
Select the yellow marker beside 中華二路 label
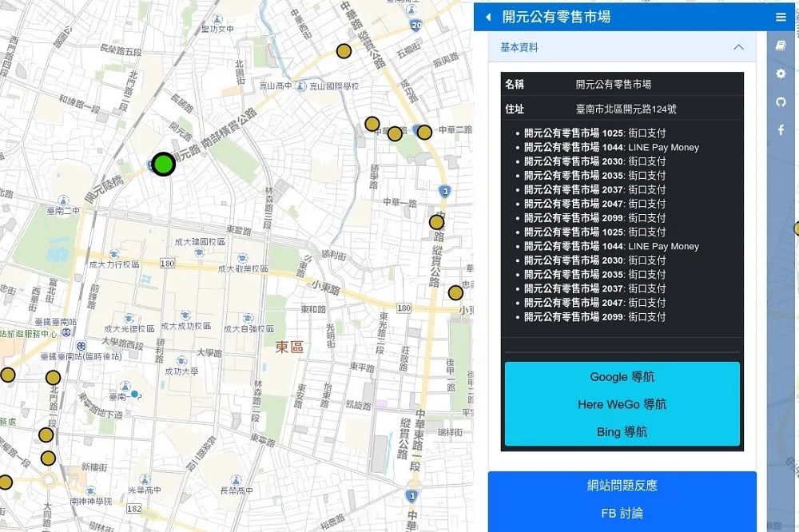(424, 133)
